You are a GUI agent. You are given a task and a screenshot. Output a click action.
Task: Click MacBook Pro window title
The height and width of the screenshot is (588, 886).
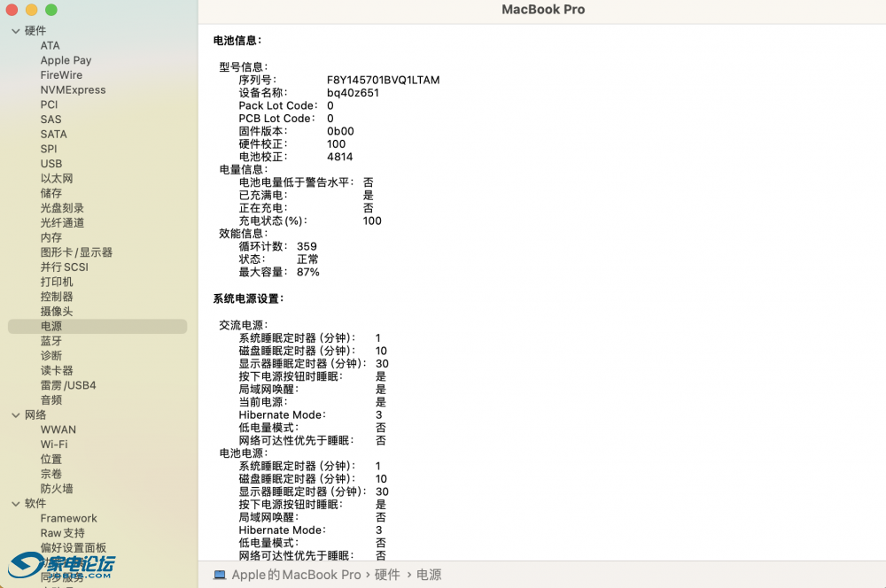543,10
